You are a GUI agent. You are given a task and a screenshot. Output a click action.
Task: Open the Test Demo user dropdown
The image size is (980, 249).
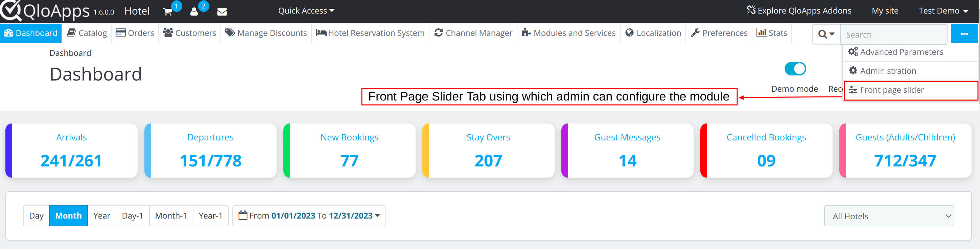coord(943,11)
